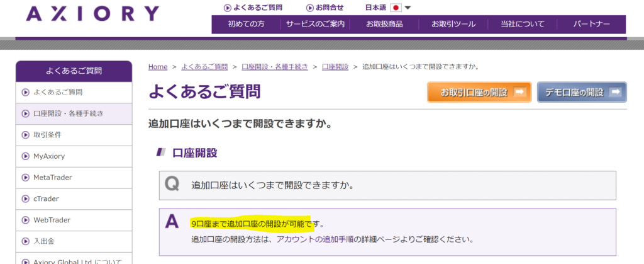Open the お取引ツール menu
Image resolution: width=644 pixels, height=264 pixels.
[x=453, y=25]
